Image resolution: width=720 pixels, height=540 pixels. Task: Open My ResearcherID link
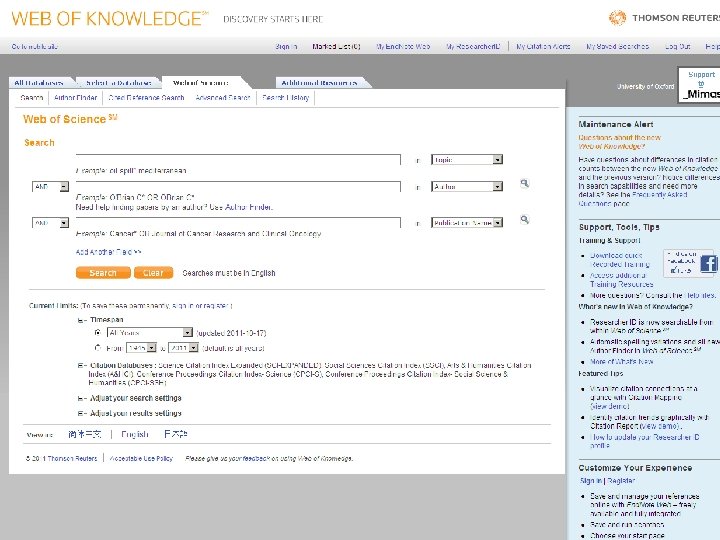point(473,46)
